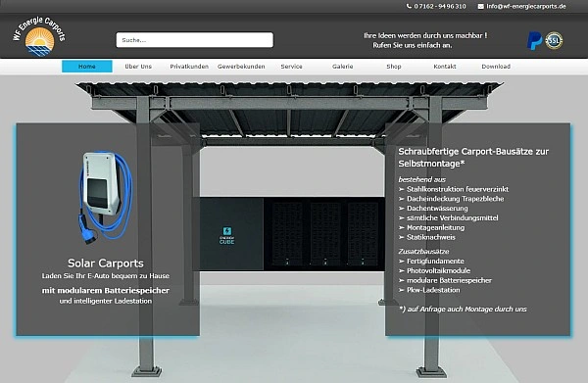Click the Energy Cube logo on battery
The width and height of the screenshot is (588, 383).
(227, 236)
